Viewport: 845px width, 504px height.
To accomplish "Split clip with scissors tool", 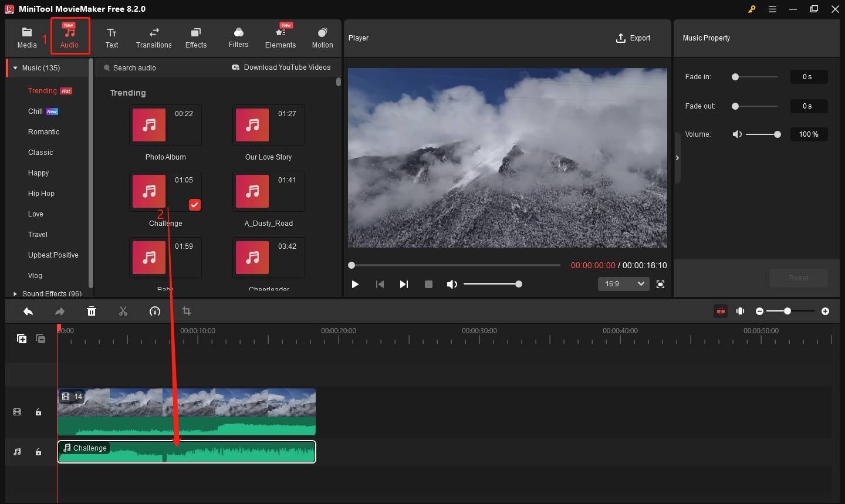I will [x=123, y=311].
